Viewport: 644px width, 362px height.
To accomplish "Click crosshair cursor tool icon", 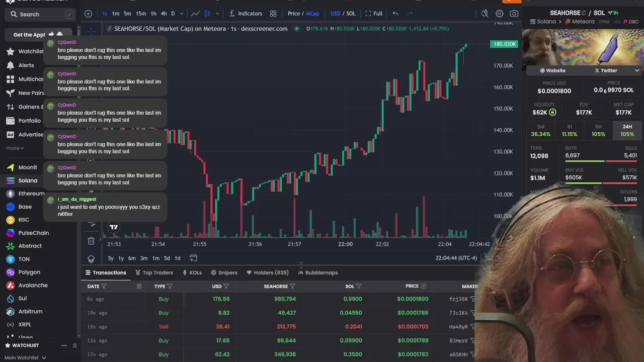I will coord(91,31).
